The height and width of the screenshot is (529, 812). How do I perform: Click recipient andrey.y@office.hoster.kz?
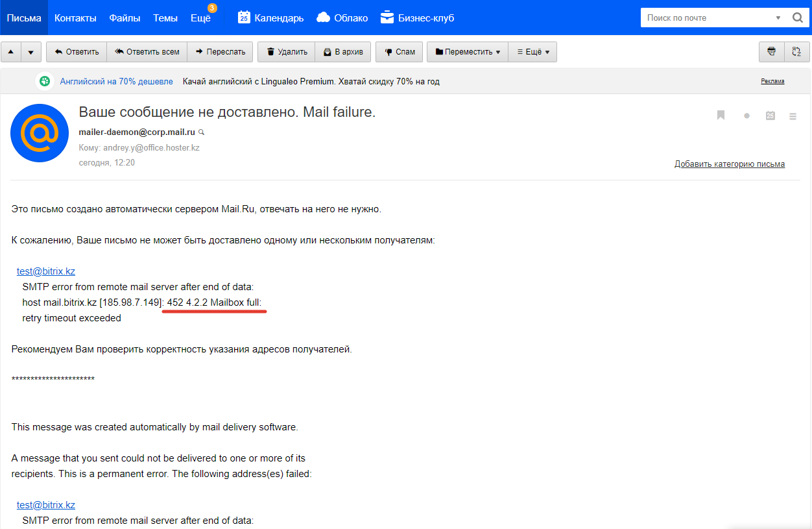(151, 147)
